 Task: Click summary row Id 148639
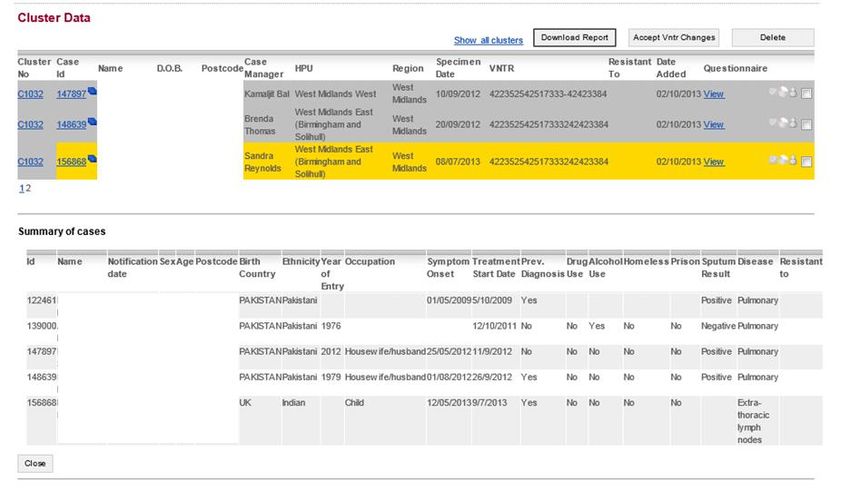(42, 377)
